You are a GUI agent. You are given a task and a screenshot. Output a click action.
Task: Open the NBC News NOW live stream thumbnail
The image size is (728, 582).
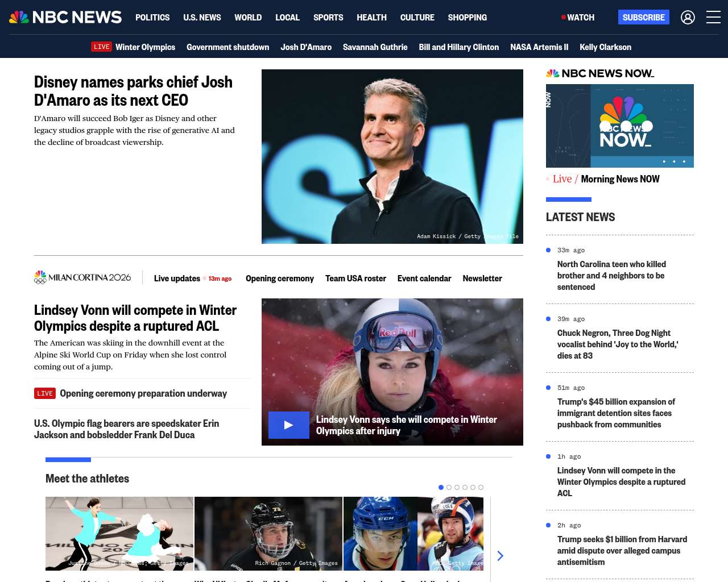click(x=619, y=126)
